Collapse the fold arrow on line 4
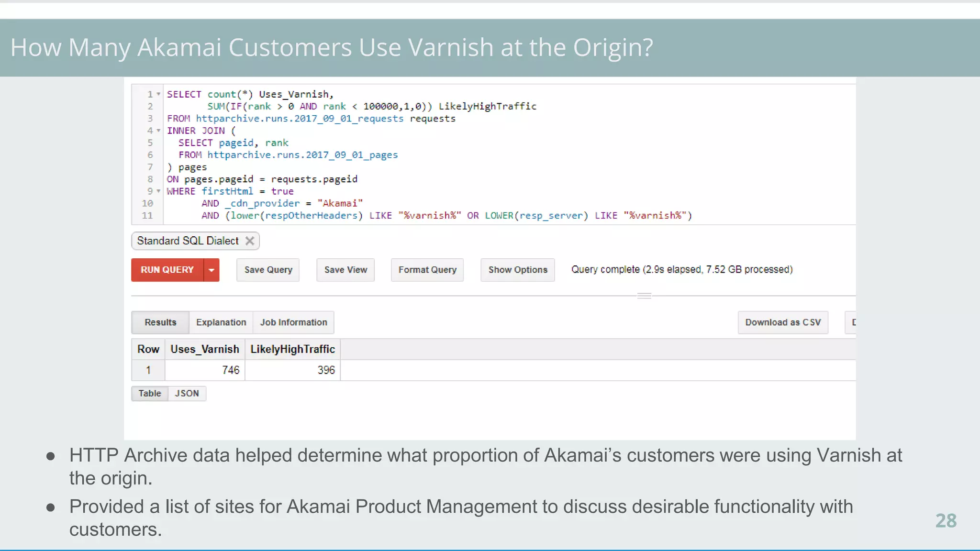 (158, 131)
